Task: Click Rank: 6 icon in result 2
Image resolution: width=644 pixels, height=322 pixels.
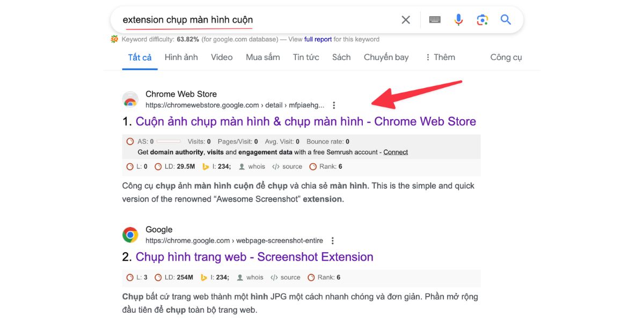Action: [x=311, y=277]
